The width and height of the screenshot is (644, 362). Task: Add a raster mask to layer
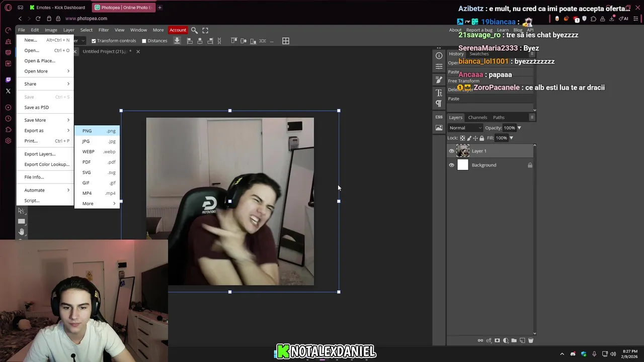pos(497,340)
